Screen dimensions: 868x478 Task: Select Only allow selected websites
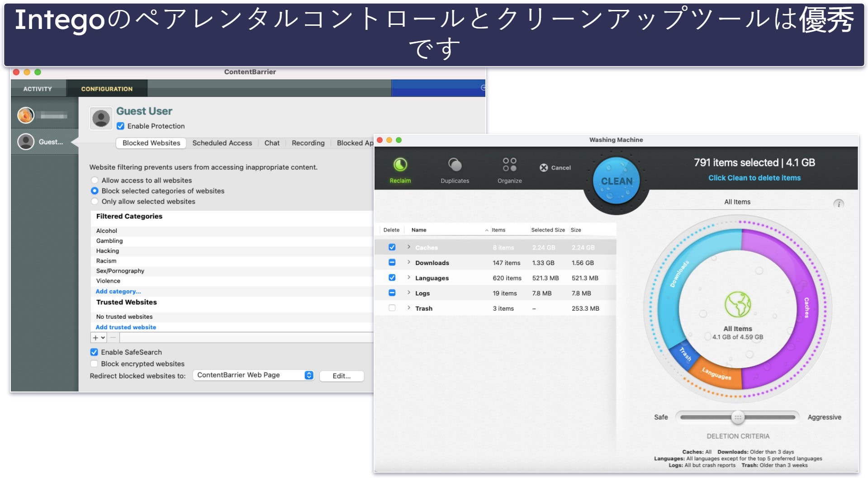pyautogui.click(x=95, y=201)
